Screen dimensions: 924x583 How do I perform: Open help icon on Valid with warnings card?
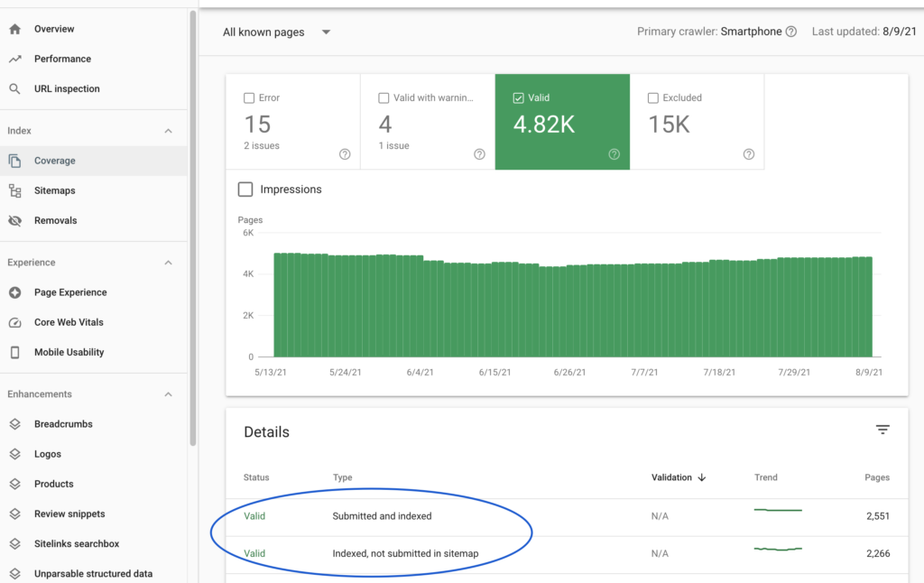480,154
